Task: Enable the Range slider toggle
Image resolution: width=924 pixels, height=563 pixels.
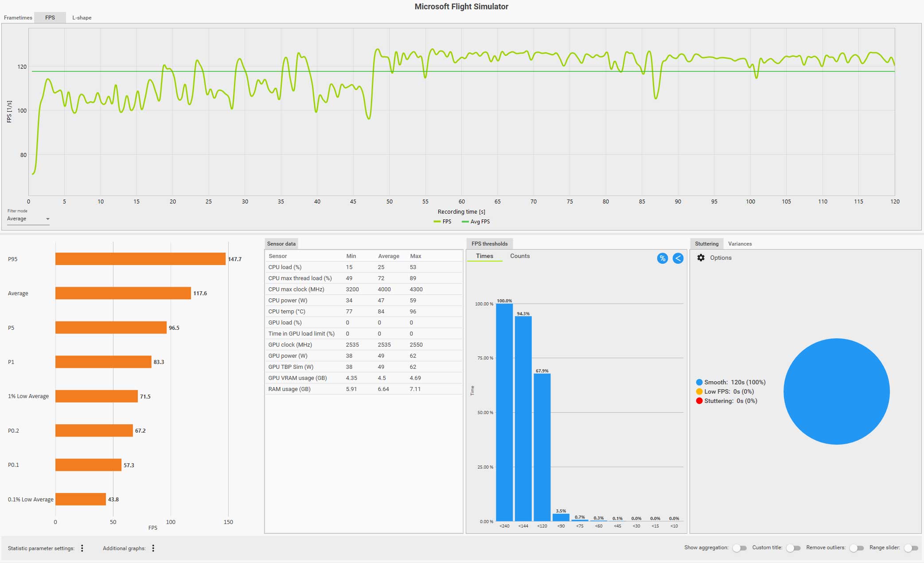Action: [x=911, y=548]
